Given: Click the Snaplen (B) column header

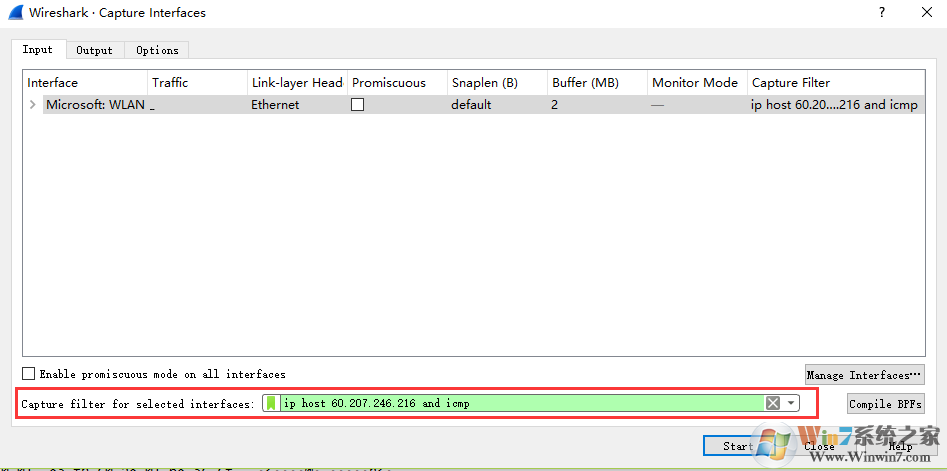Looking at the screenshot, I should (x=498, y=83).
